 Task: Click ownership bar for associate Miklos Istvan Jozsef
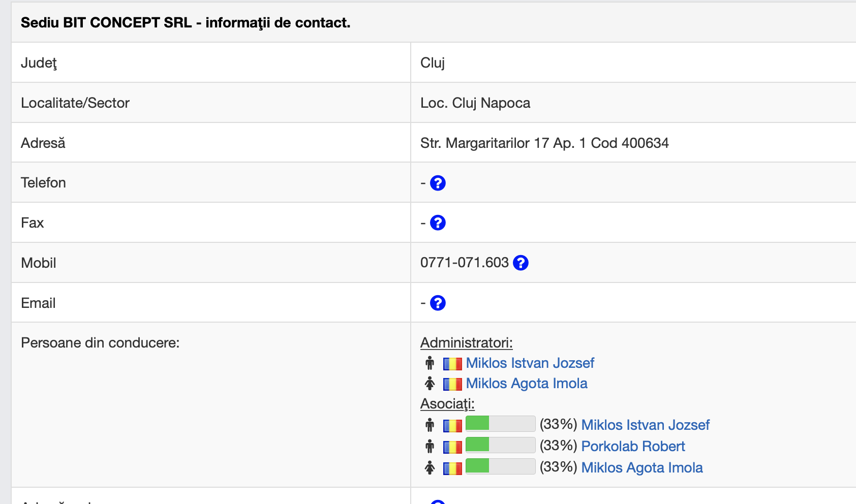pyautogui.click(x=500, y=423)
